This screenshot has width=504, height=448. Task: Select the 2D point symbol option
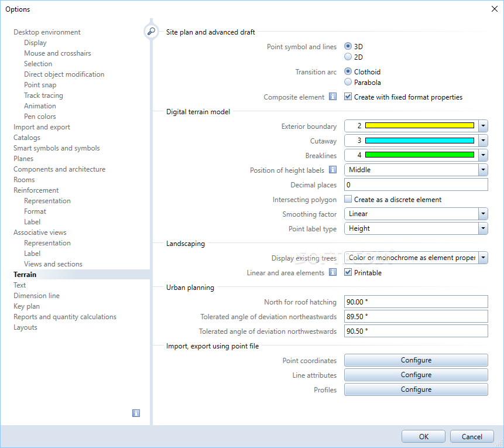pos(348,57)
